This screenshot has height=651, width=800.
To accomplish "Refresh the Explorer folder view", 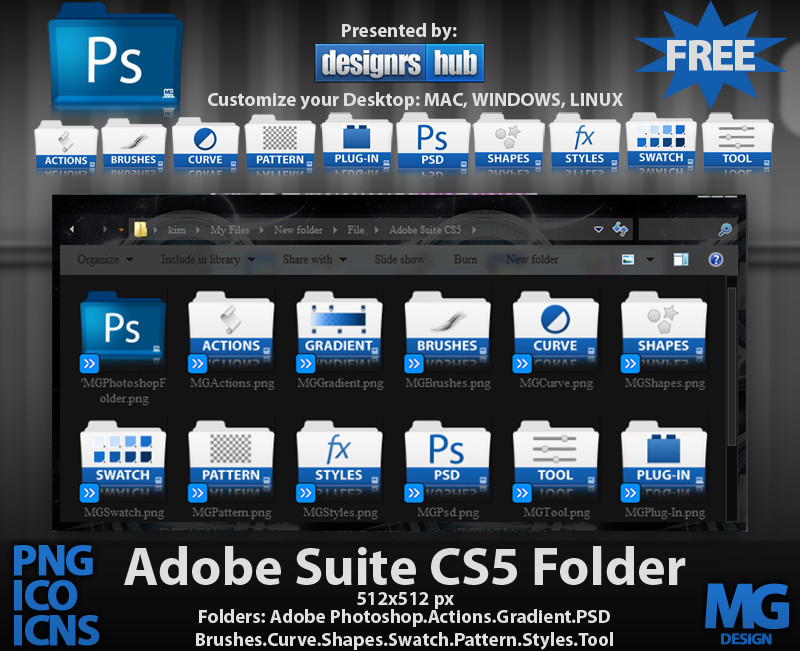I will [620, 230].
